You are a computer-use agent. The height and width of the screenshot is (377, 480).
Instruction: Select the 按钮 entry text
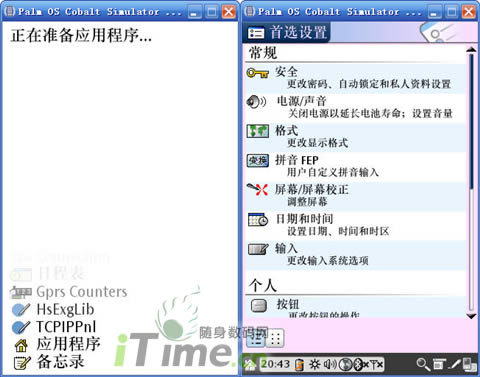click(288, 304)
